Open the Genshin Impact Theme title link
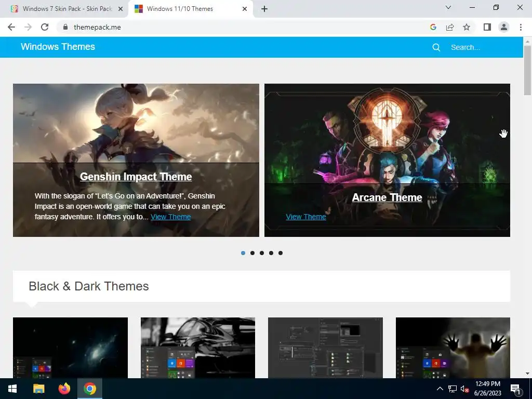 point(136,177)
